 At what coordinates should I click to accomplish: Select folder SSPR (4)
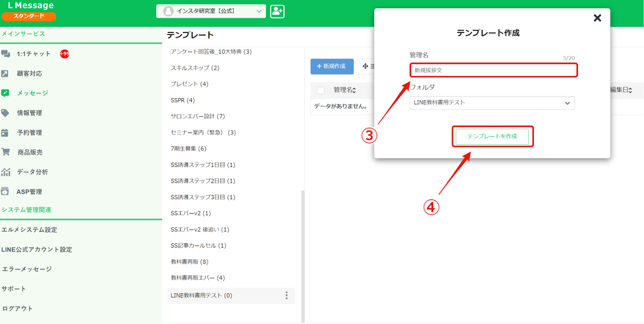point(183,100)
